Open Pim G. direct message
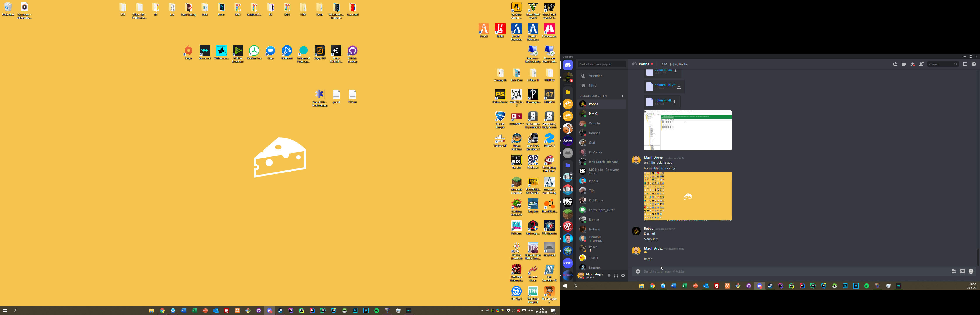980x315 pixels. click(593, 114)
